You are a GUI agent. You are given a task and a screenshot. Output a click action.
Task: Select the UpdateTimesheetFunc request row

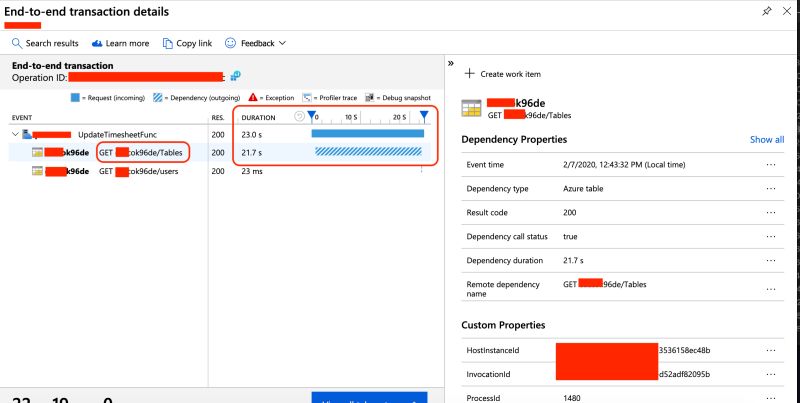tap(219, 135)
